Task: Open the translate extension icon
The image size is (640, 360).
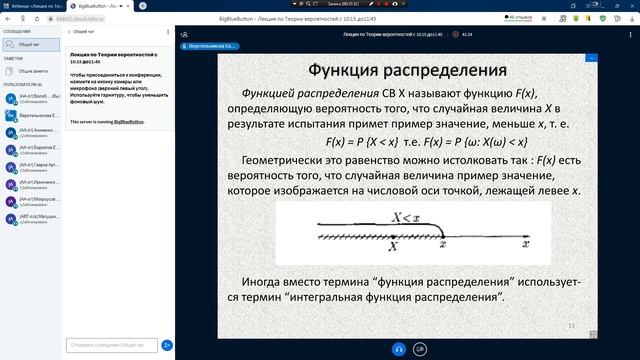Action: click(x=562, y=19)
